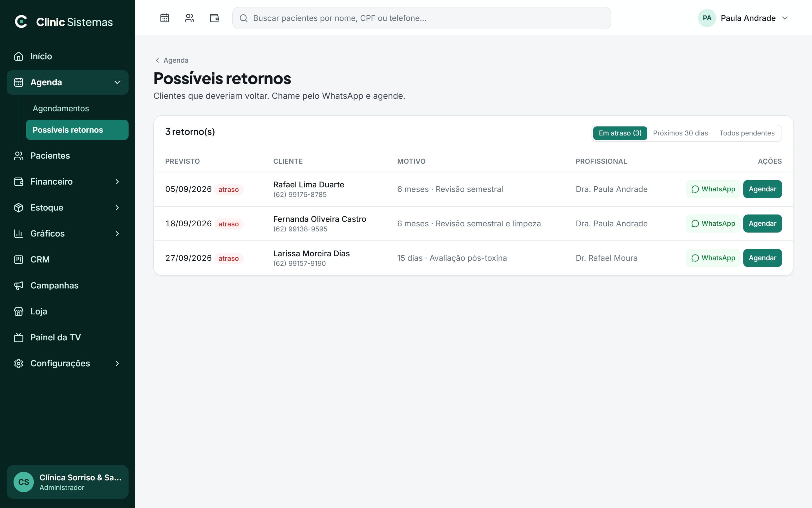This screenshot has height=508, width=812.
Task: Go back via the Agenda breadcrumb link
Action: point(172,60)
